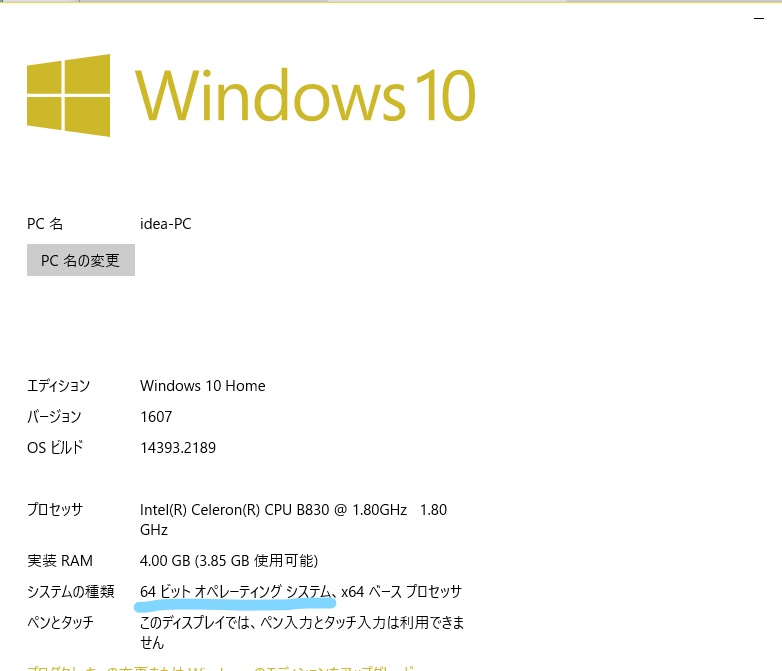Select the 'idea-PC' computer name text

click(x=166, y=224)
